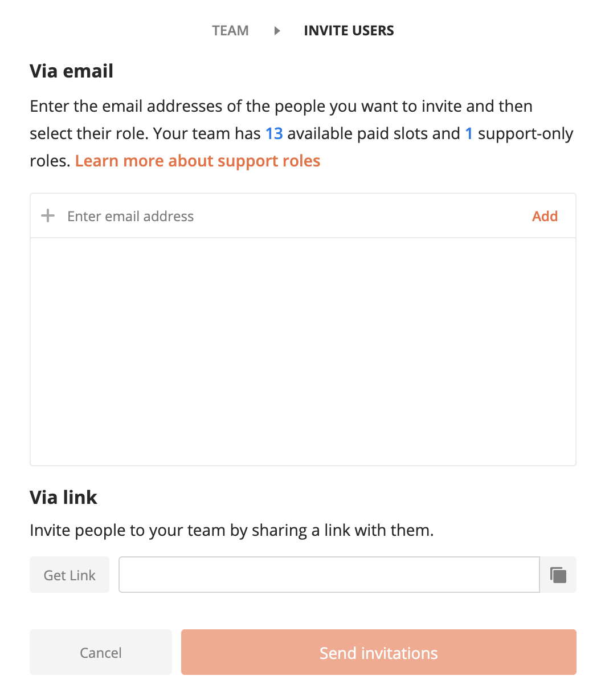The image size is (605, 700).
Task: Click the sharing a link description text
Action: (231, 531)
